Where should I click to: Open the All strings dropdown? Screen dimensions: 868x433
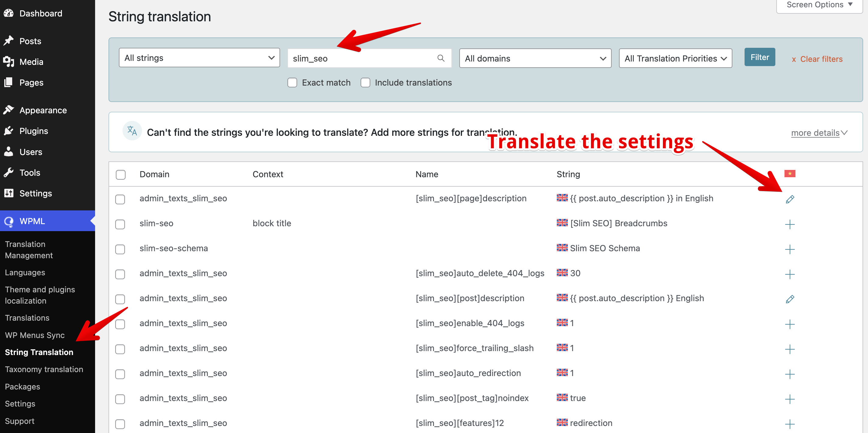(199, 58)
